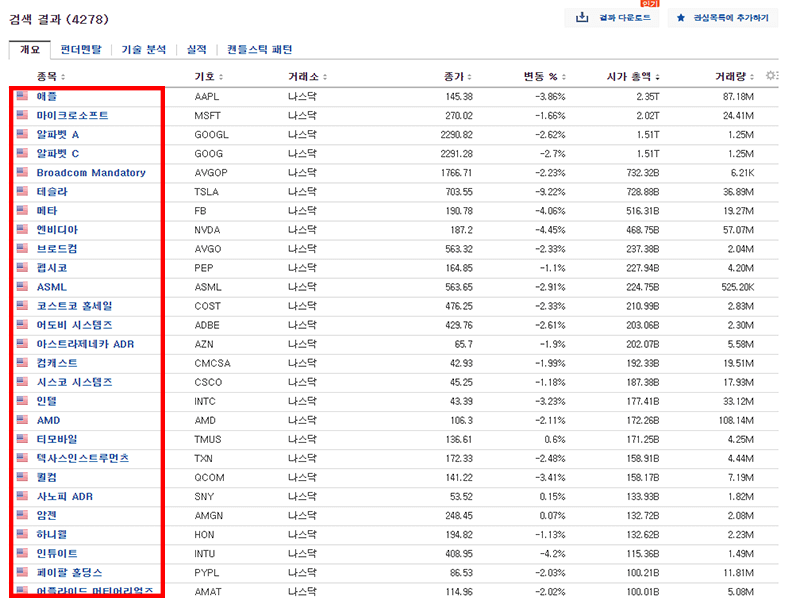Click the 2.35T market cap value
The height and width of the screenshot is (600, 800).
point(647,96)
